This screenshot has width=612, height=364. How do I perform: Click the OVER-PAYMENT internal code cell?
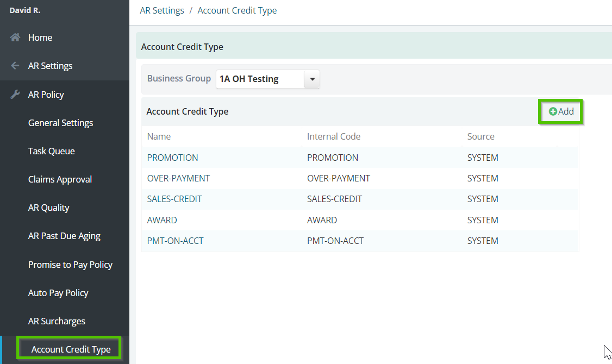[x=339, y=178]
